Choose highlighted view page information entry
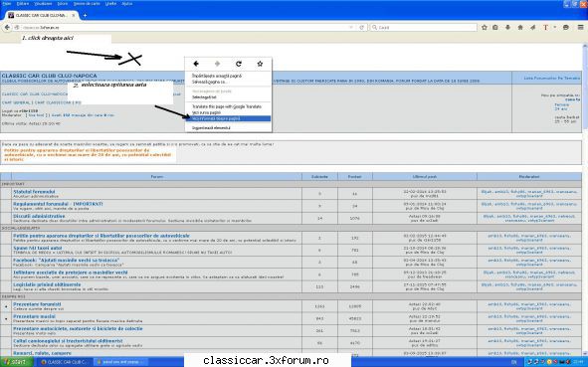 (x=228, y=118)
